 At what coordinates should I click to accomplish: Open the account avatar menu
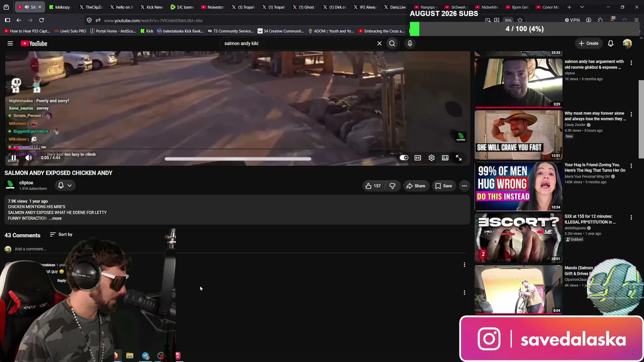pyautogui.click(x=627, y=43)
